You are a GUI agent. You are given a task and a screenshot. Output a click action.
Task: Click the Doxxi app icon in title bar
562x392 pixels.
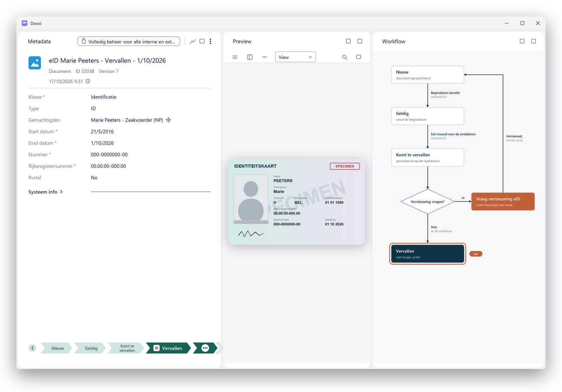pyautogui.click(x=25, y=23)
